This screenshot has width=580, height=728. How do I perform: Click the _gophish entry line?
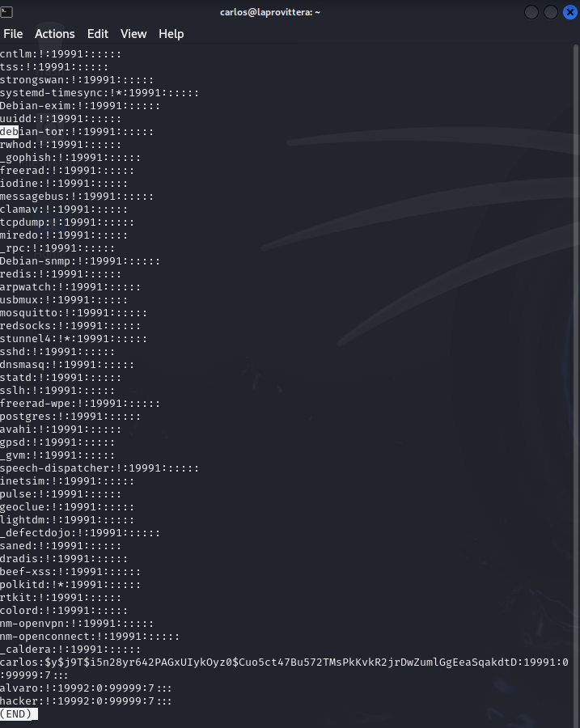70,158
